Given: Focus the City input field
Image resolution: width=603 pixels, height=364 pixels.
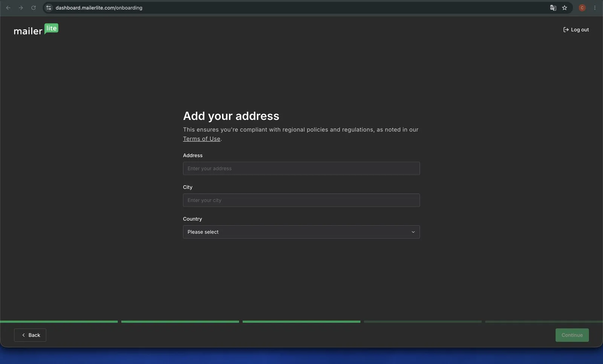Looking at the screenshot, I should [301, 200].
